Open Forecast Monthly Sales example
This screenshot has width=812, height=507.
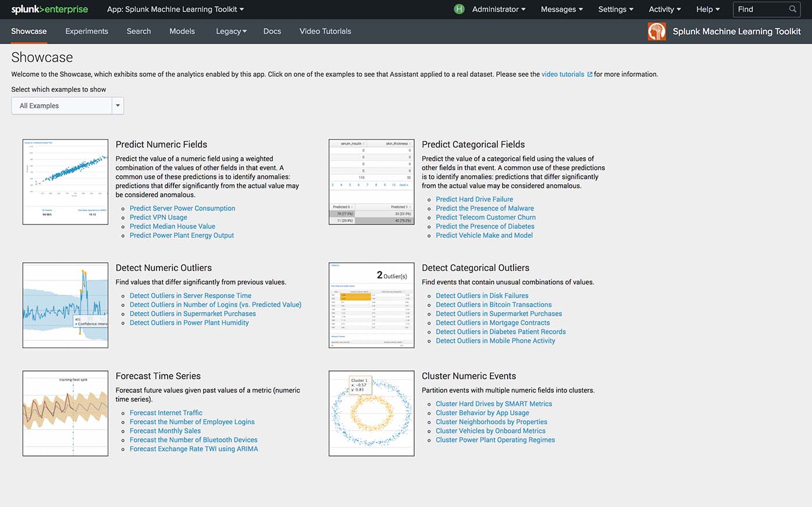tap(165, 431)
